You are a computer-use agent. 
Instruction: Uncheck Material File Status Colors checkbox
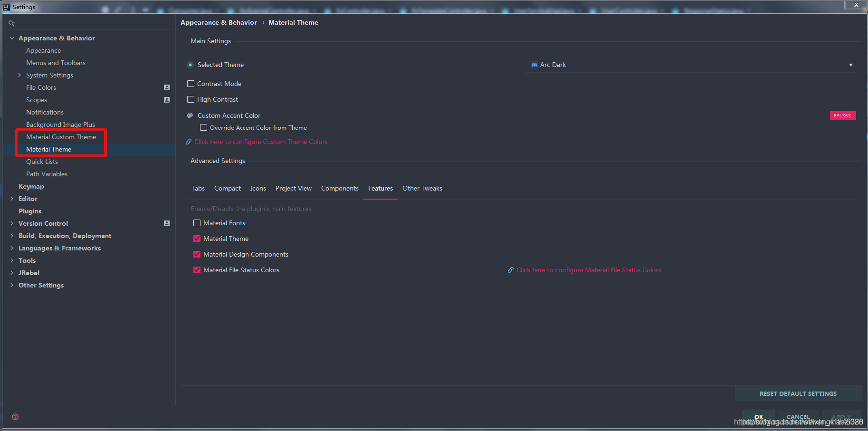[197, 270]
